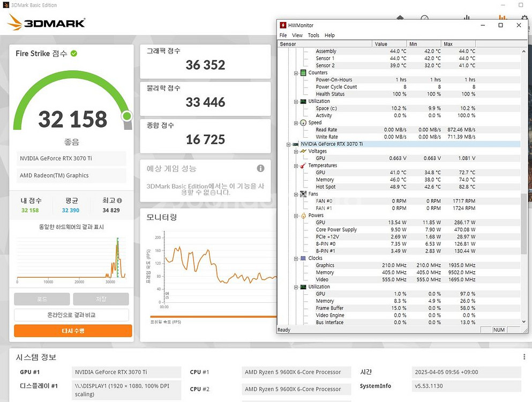Click the Utilization icon above the Frame Buffer row
The width and height of the screenshot is (532, 402).
click(303, 287)
